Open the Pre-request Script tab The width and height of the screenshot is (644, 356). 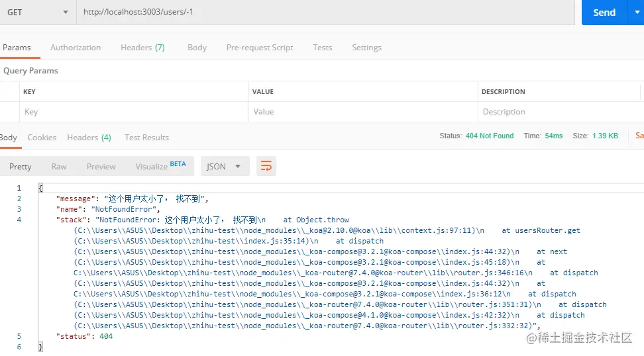pos(260,48)
